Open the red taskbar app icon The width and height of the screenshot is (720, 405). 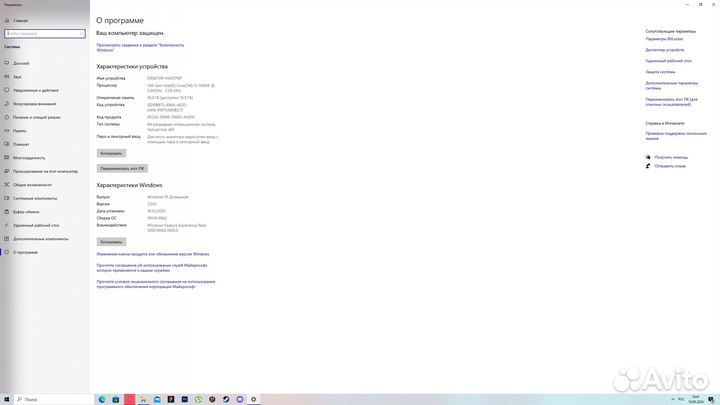(x=129, y=399)
